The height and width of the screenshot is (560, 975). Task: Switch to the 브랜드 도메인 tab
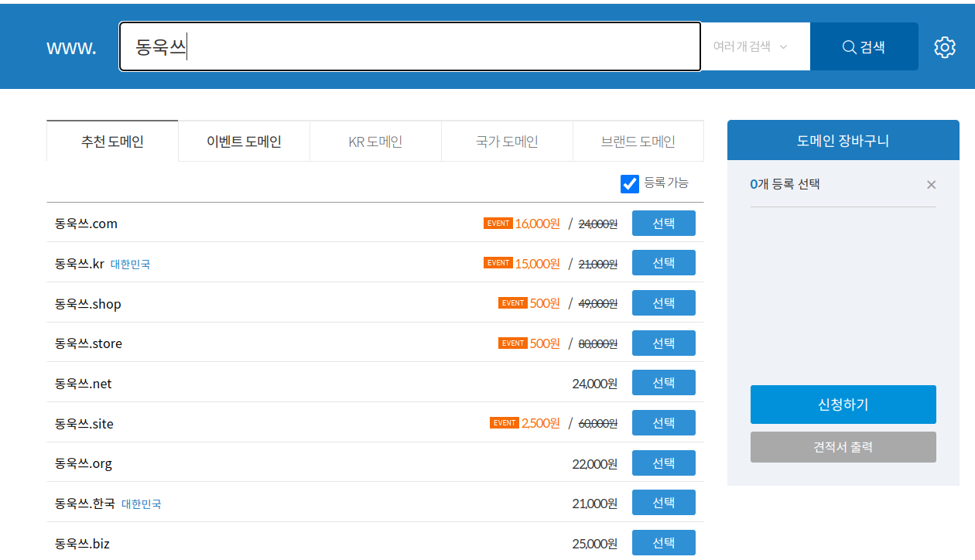638,141
